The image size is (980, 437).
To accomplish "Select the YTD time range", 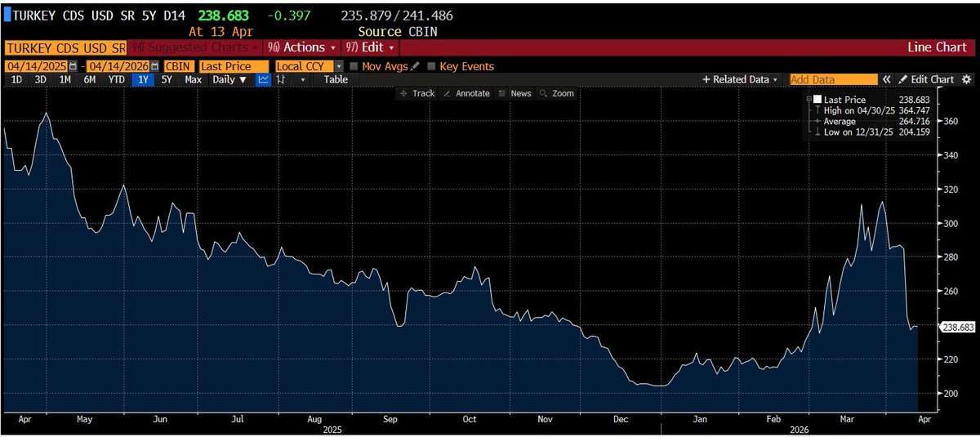I will pos(117,79).
